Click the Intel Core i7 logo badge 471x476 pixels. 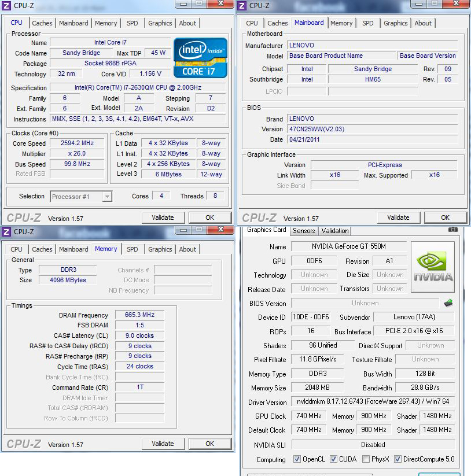pyautogui.click(x=200, y=57)
